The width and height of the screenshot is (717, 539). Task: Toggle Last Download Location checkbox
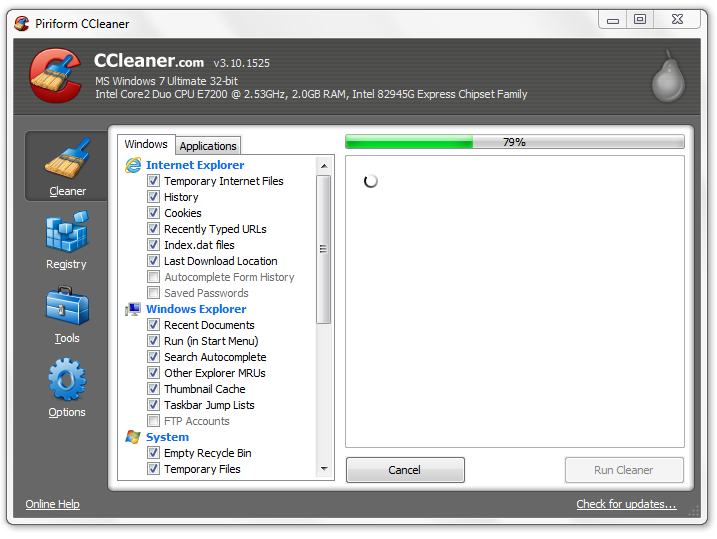154,261
